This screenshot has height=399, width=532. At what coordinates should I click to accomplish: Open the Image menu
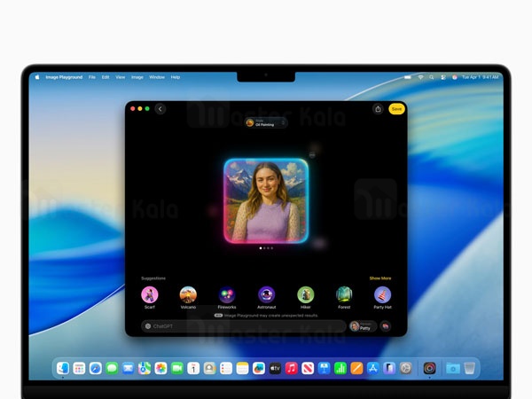point(137,77)
